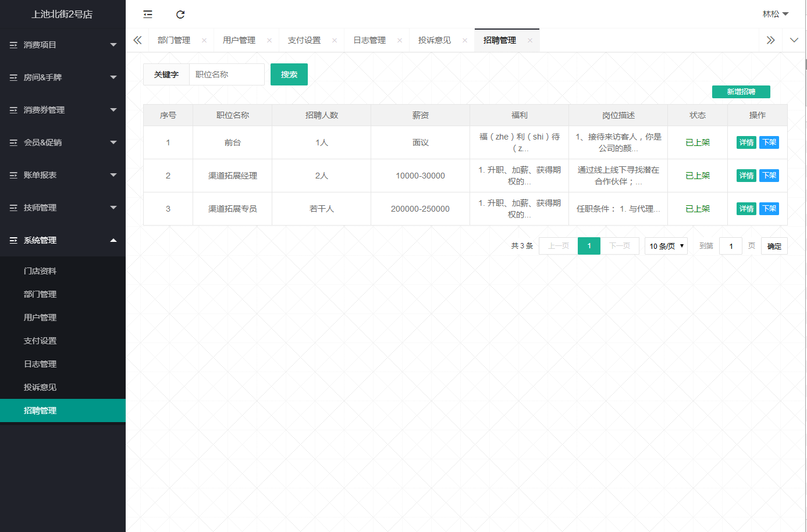This screenshot has height=532, width=807.
Task: Open the 林松 user dropdown menu
Action: [775, 14]
